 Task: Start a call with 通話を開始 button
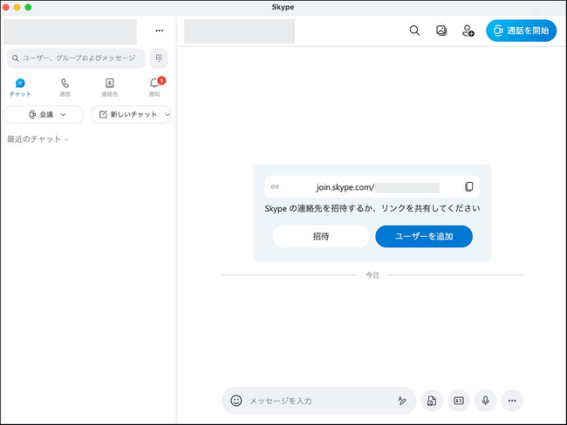pyautogui.click(x=521, y=31)
